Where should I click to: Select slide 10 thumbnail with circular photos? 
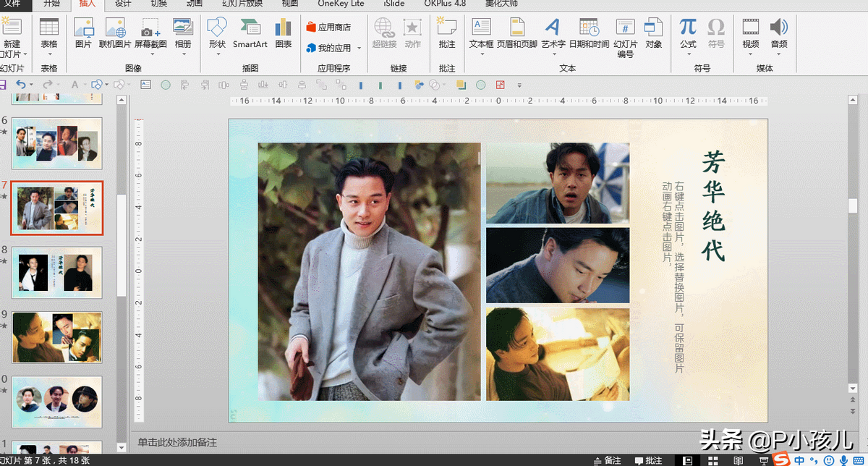click(56, 402)
